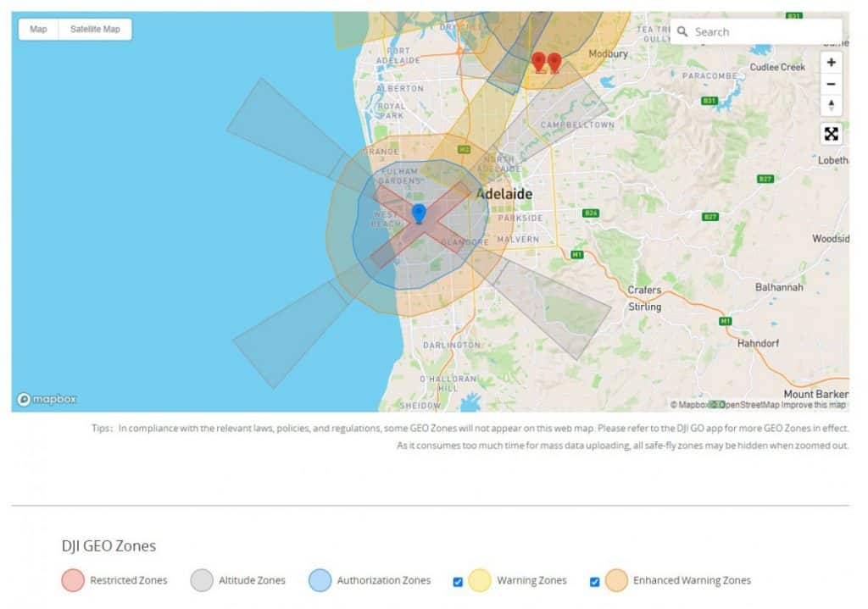Click the Authorization Zones legend label
The width and height of the screenshot is (868, 609).
[x=384, y=580]
